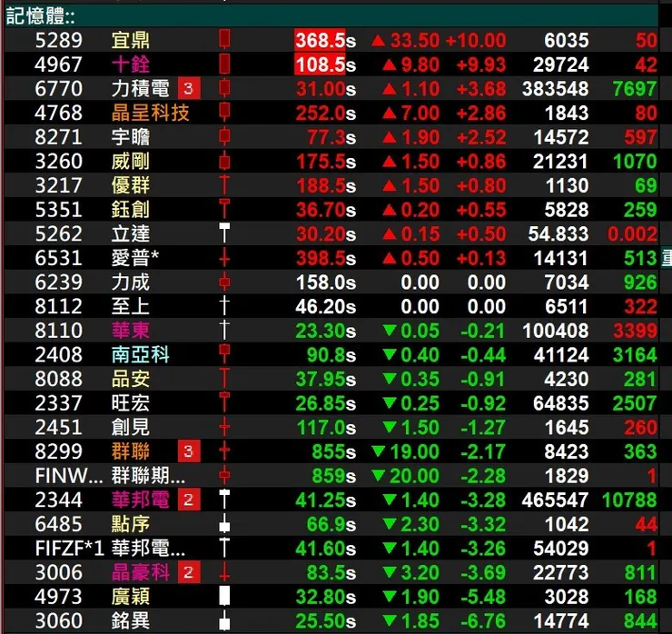Click volume 64835 in 旺宏 row
This screenshot has width=672, height=634.
tap(561, 403)
